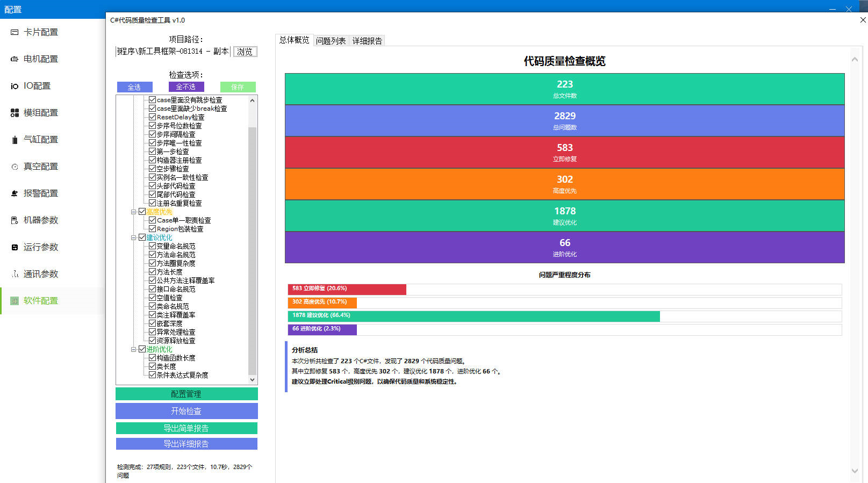868x483 pixels.
Task: Open the 机器参数 sidebar icon
Action: [15, 220]
